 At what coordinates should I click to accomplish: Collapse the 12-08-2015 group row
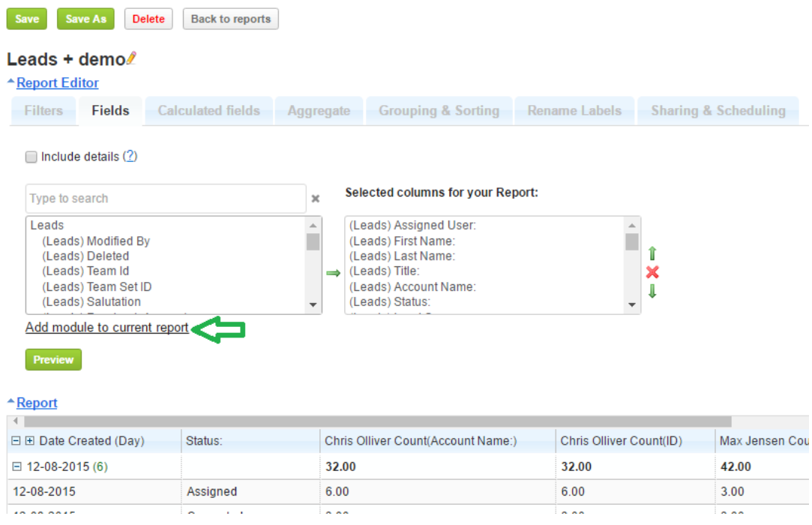(16, 466)
